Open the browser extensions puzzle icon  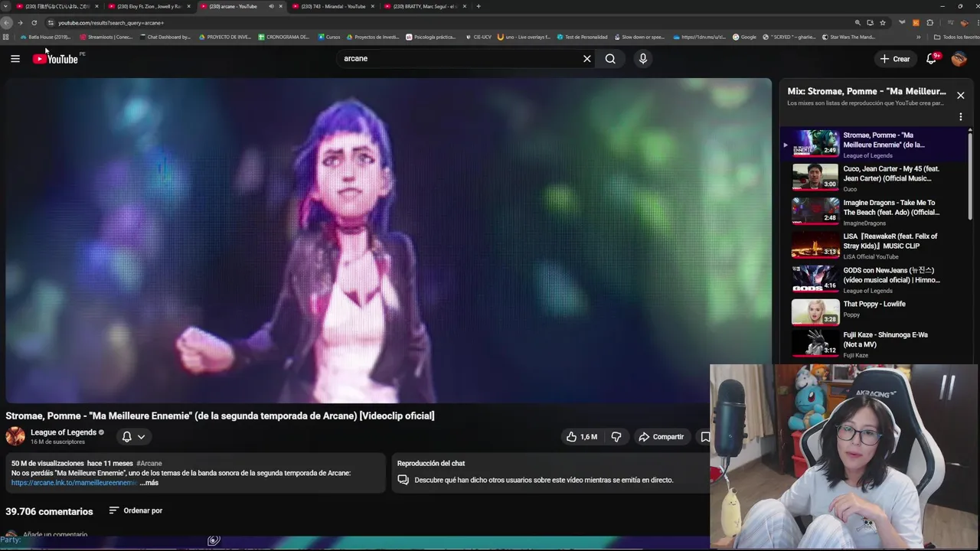[929, 23]
